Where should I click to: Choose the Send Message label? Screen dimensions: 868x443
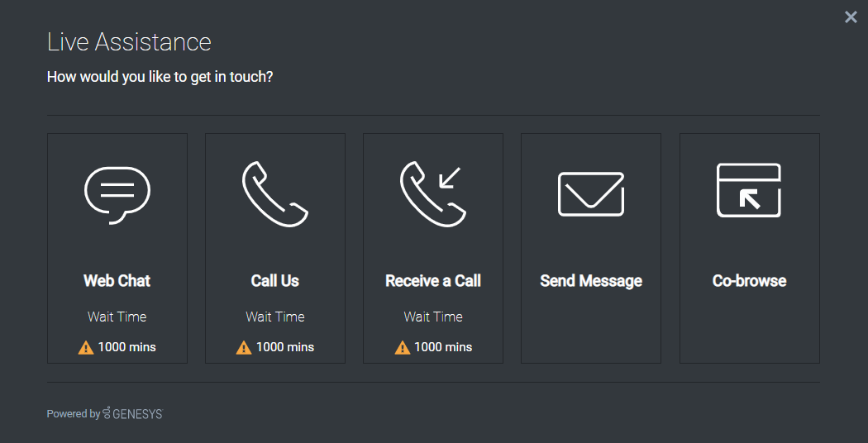pyautogui.click(x=591, y=281)
